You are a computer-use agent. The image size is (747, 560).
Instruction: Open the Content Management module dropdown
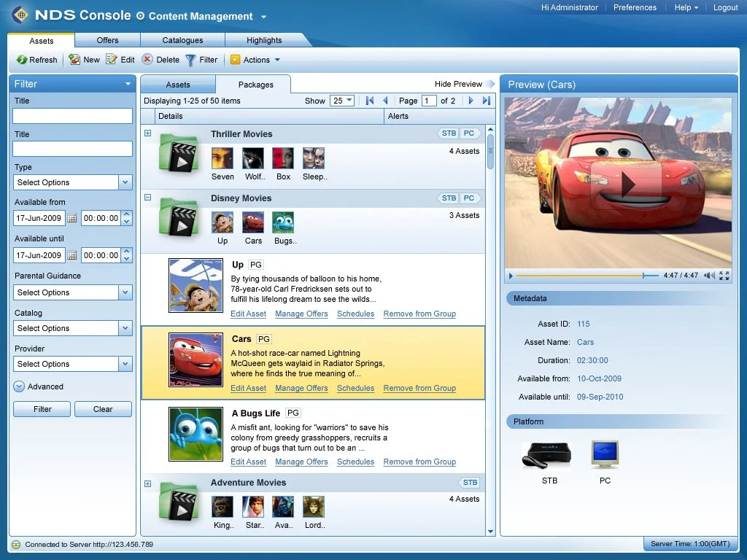(263, 17)
